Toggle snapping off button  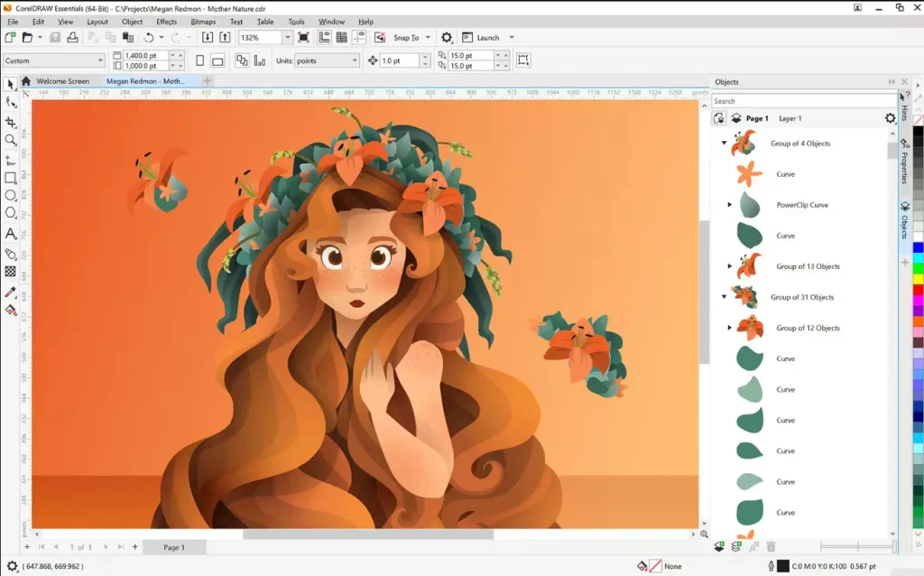click(380, 37)
